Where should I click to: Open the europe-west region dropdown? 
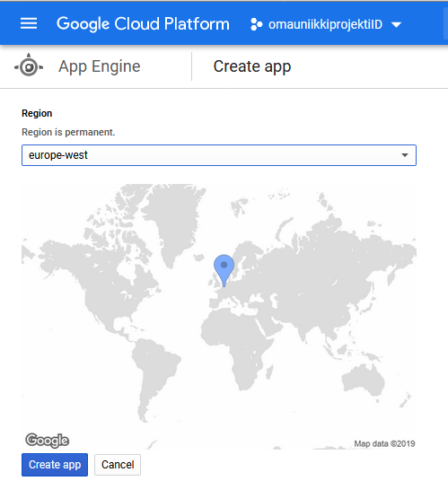tap(219, 155)
